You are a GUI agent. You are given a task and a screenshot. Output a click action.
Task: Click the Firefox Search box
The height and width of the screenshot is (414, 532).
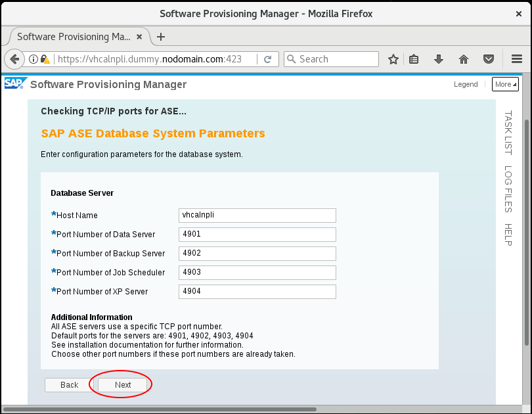(331, 59)
